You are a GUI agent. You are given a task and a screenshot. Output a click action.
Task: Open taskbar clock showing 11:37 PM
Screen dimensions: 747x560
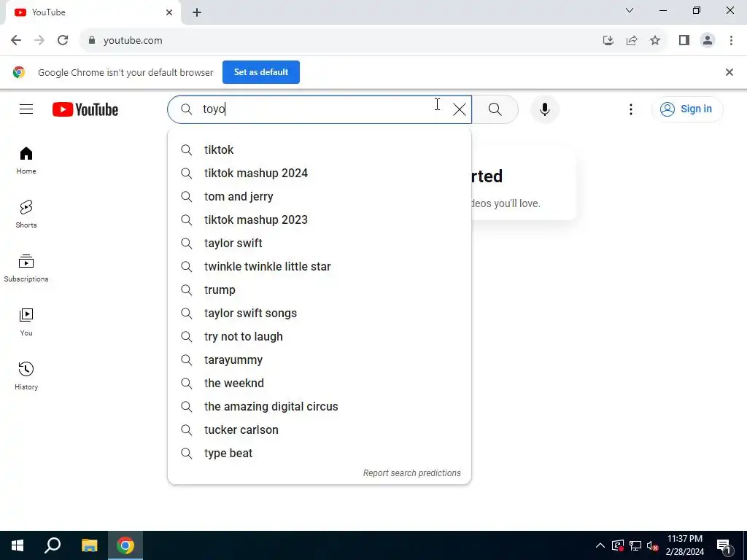(x=684, y=545)
